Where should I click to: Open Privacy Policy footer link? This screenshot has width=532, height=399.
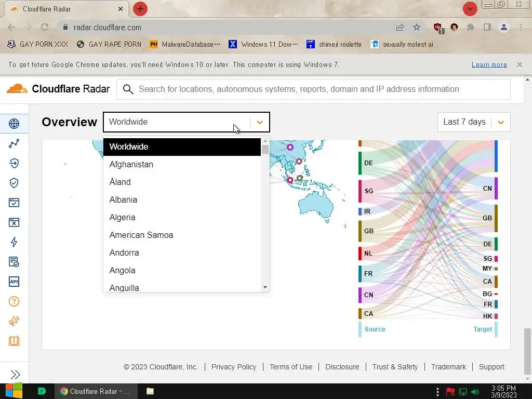[234, 367]
